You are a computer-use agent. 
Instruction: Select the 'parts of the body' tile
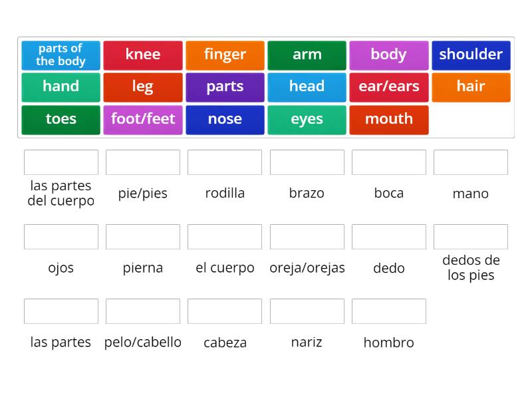click(x=61, y=55)
